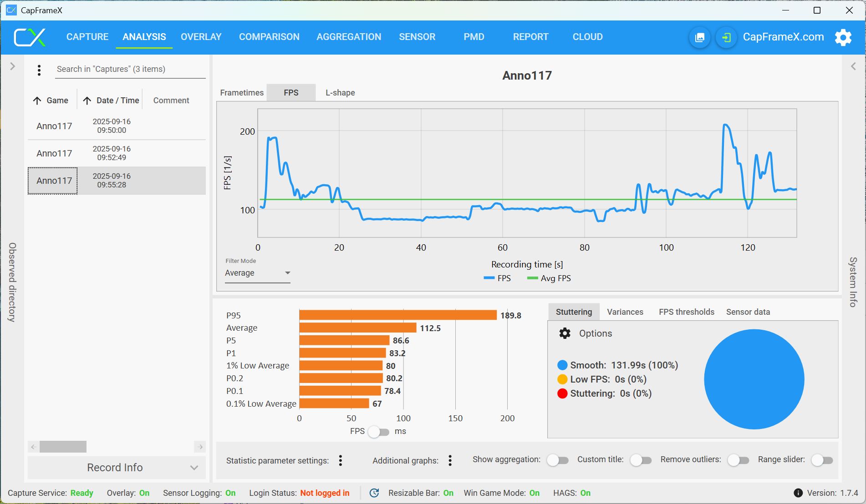Enable Custom title toggle

(641, 460)
